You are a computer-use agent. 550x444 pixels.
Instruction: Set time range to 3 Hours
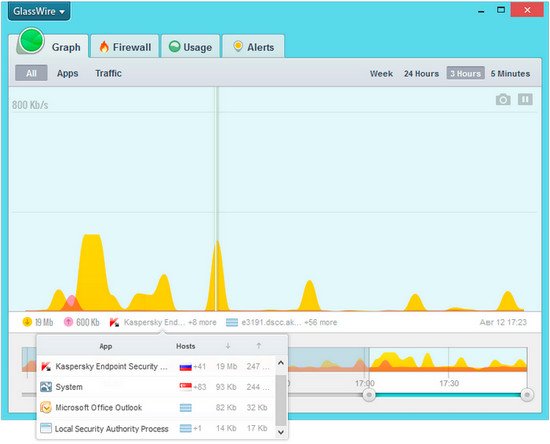[465, 73]
